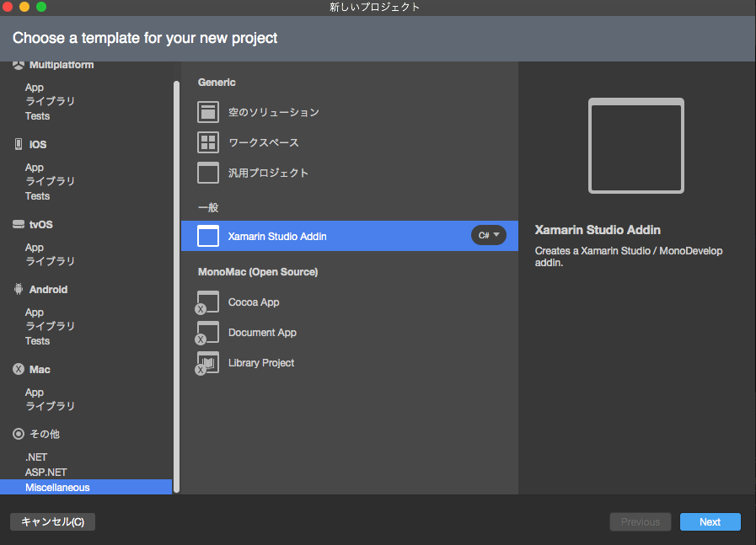The image size is (756, 545).
Task: Select .NET under その他
Action: (36, 457)
